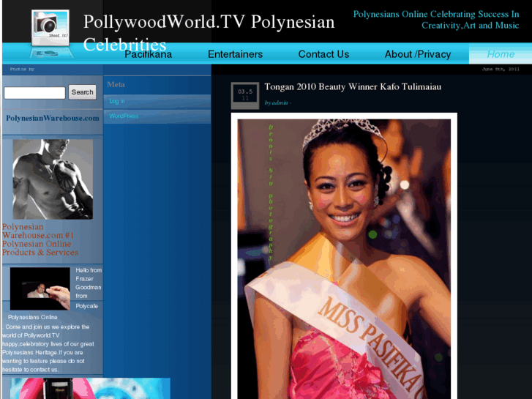532x399 pixels.
Task: Click the Search button
Action: pyautogui.click(x=83, y=92)
